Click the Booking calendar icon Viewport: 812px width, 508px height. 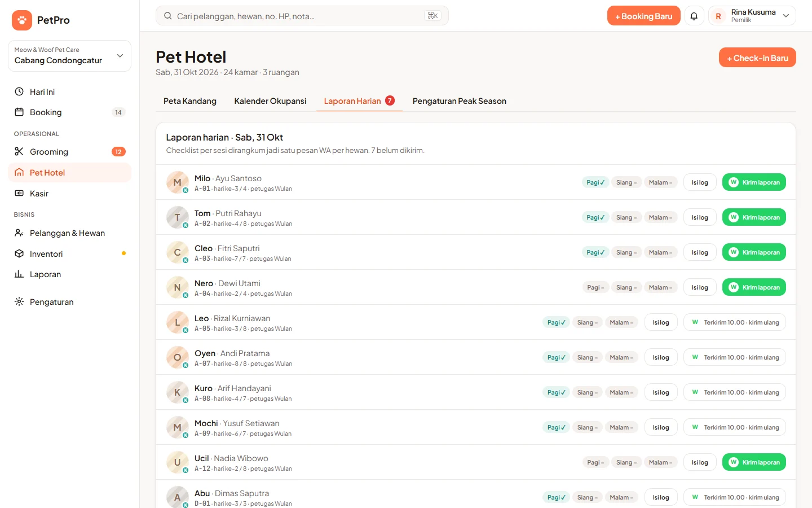point(19,112)
